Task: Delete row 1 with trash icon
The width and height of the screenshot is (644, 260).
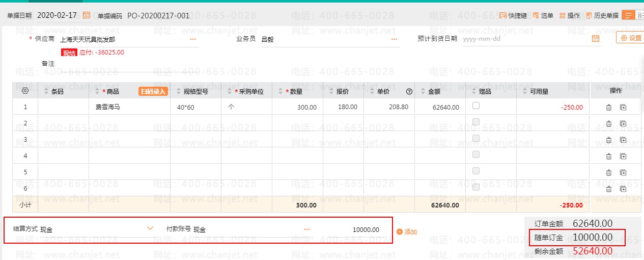Action: pos(608,107)
